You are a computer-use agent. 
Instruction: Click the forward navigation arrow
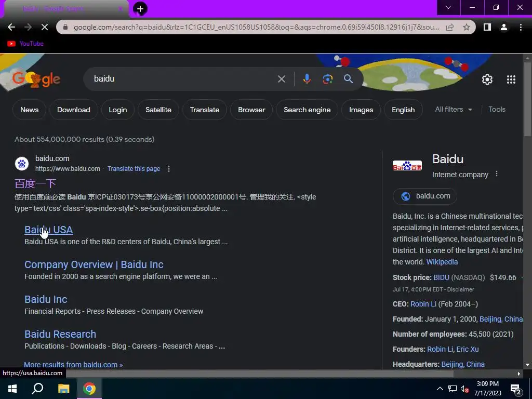point(28,27)
